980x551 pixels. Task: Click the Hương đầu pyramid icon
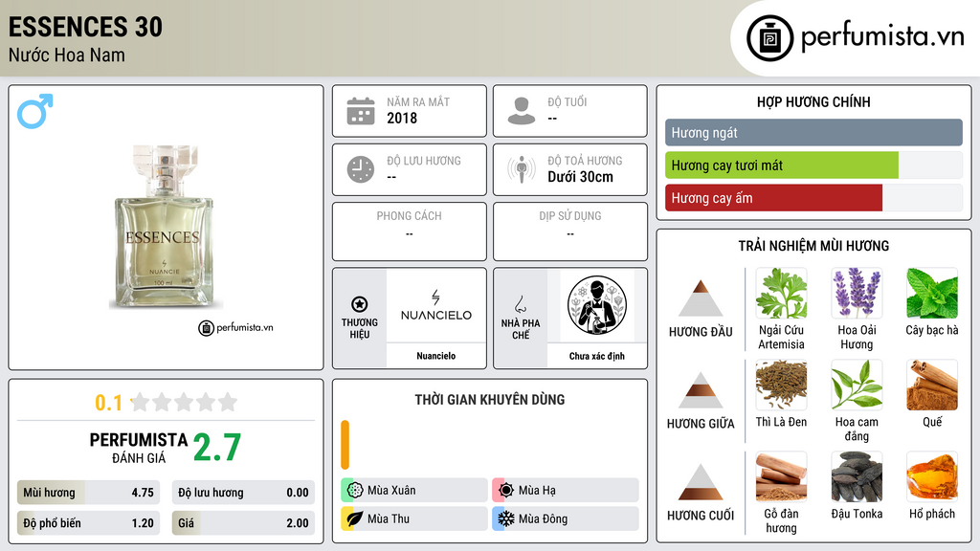(x=701, y=298)
